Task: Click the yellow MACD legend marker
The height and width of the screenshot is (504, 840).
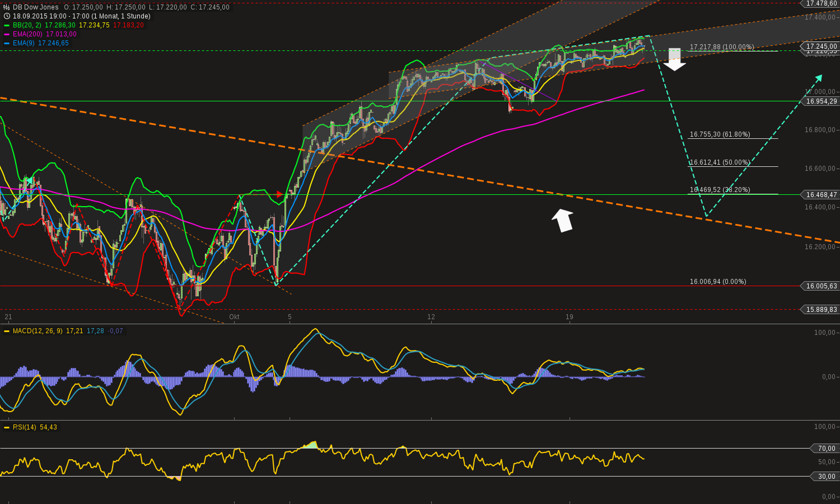Action: pos(7,332)
